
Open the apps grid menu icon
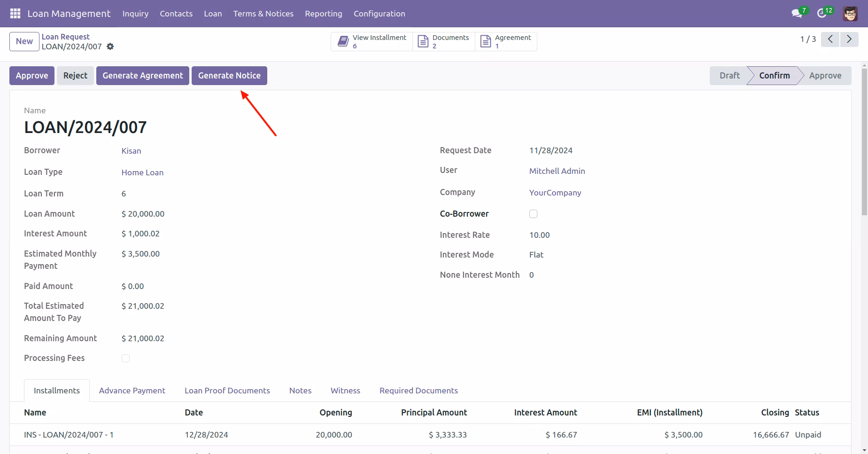(15, 14)
